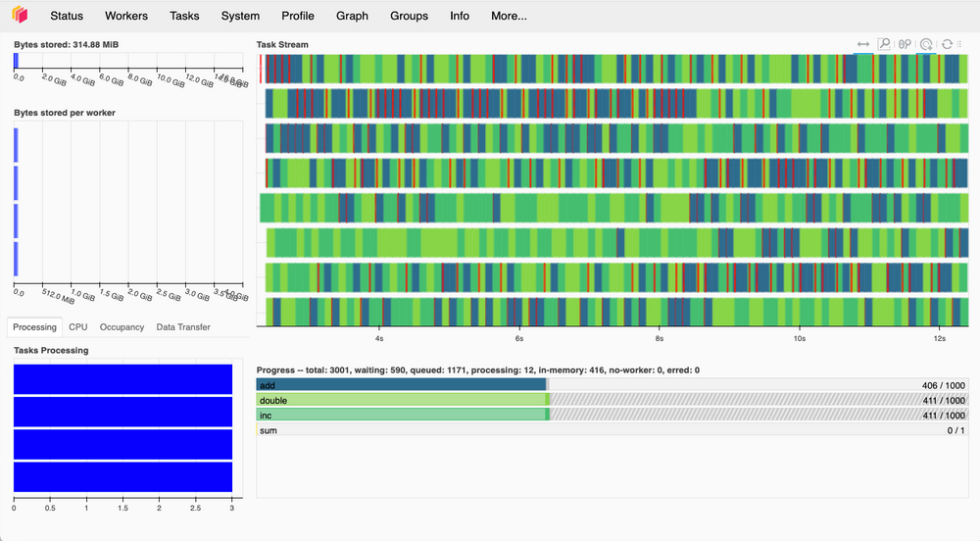The height and width of the screenshot is (541, 980).
Task: Click the bottom Tasks Processing blue bar
Action: pos(123,477)
